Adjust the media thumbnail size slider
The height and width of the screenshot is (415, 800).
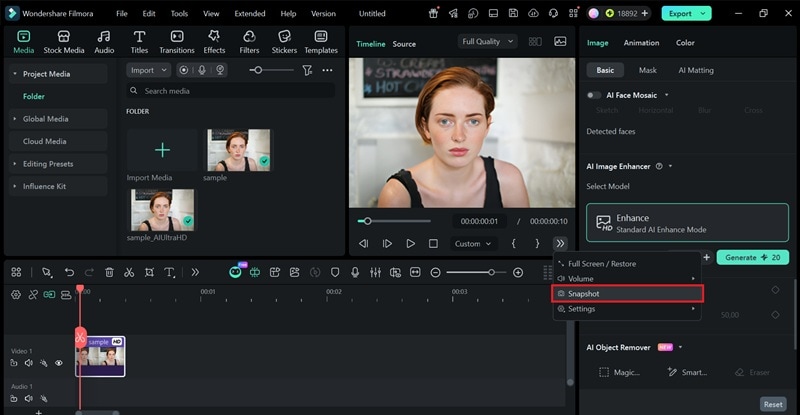pyautogui.click(x=271, y=70)
